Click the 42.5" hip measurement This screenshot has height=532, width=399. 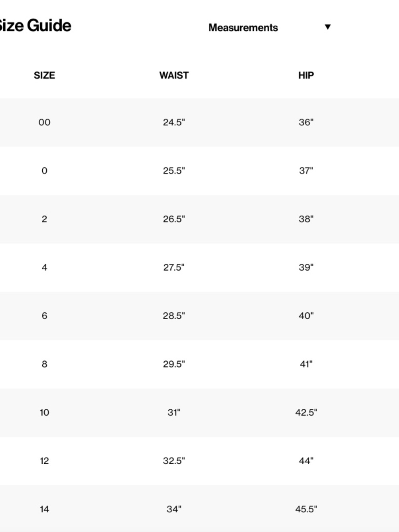306,412
